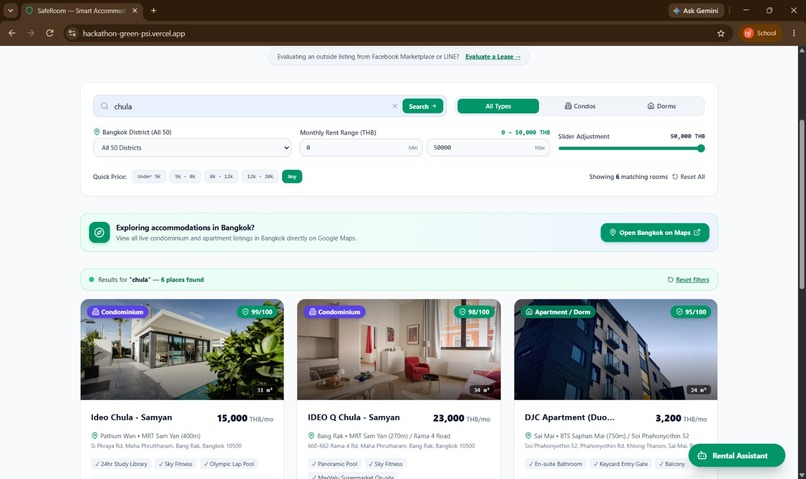Choose the Any quick price chip
Image resolution: width=806 pixels, height=479 pixels.
pyautogui.click(x=292, y=176)
